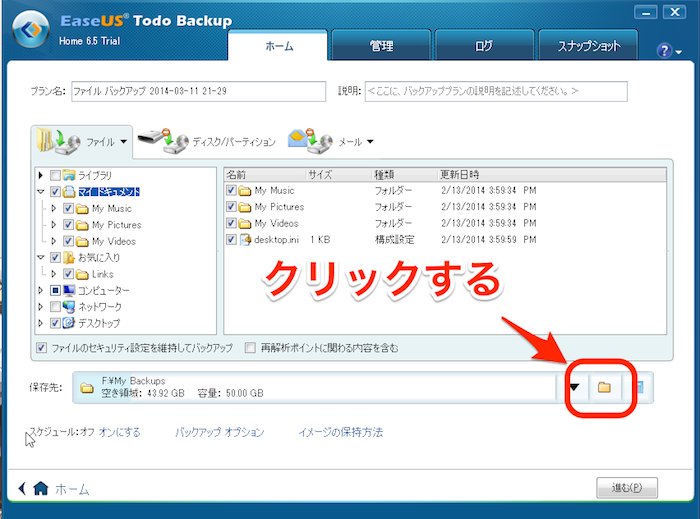Expand the ライブラリ tree node
Screen dimensions: 700x519
pyautogui.click(x=40, y=176)
